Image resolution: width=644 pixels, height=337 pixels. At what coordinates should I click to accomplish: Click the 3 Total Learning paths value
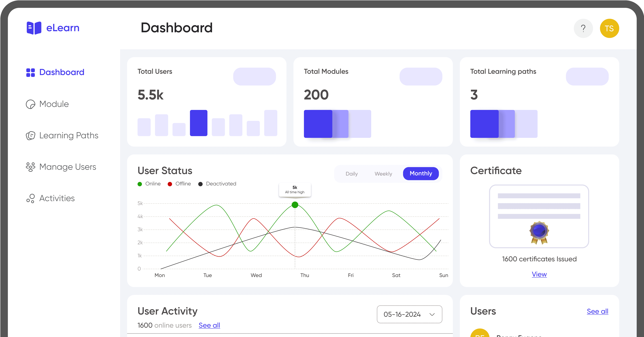(x=474, y=95)
